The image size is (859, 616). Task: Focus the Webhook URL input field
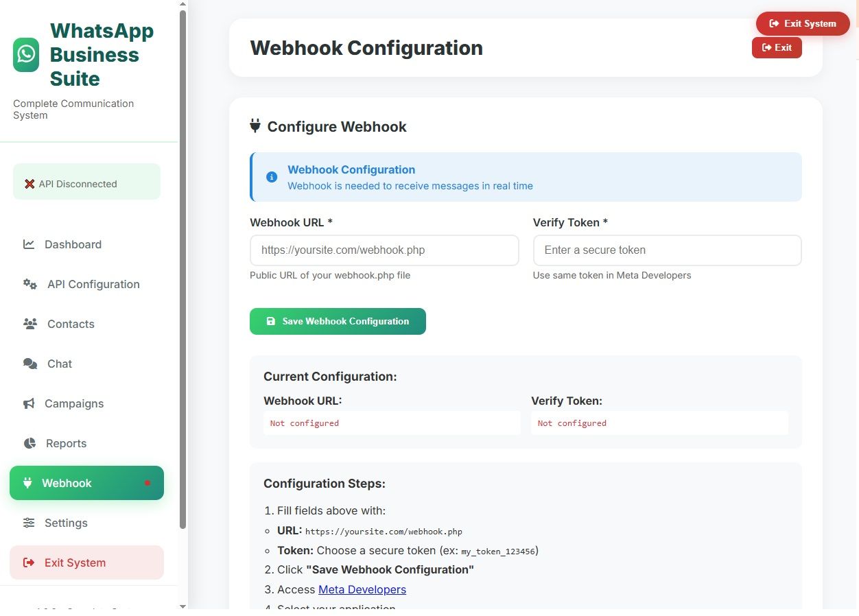[384, 250]
